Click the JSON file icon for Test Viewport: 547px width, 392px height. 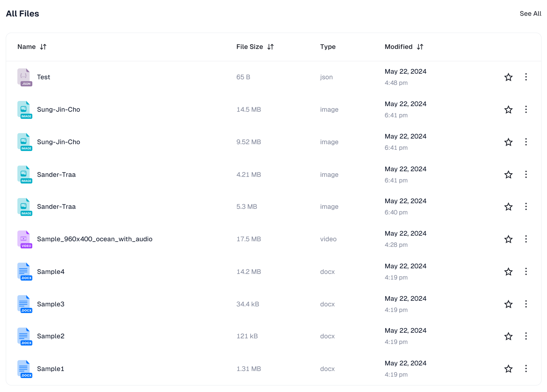25,77
